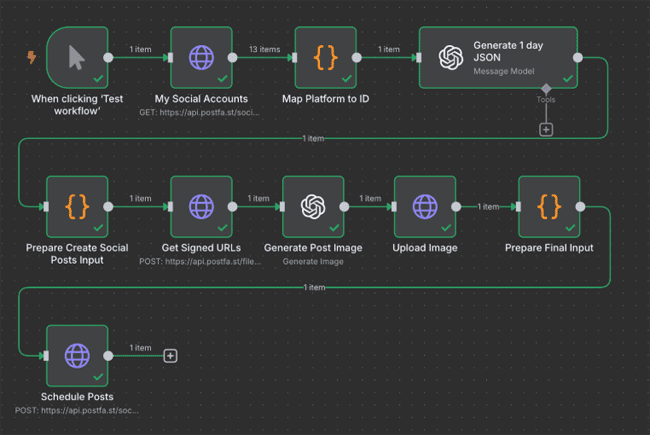The height and width of the screenshot is (435, 650).
Task: Click the 'Tools' label under Generate 1 day JSON
Action: coord(546,100)
